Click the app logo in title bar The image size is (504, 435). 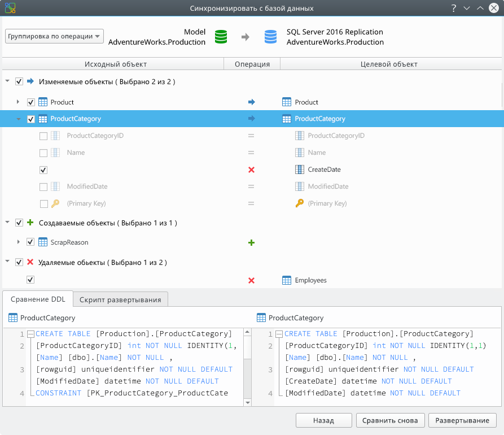(10, 8)
